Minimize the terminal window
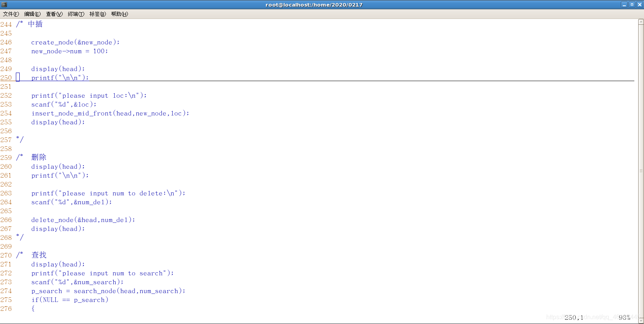Viewport: 644px width, 324px height. 624,5
